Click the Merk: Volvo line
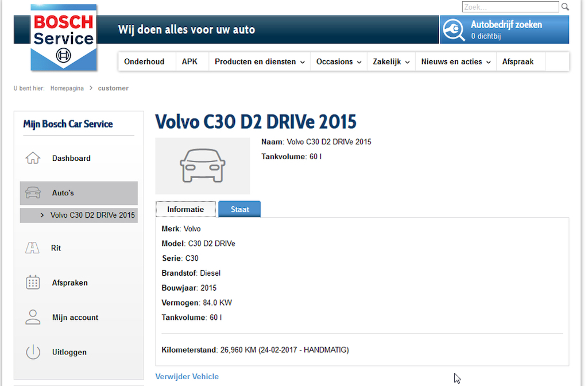This screenshot has height=386, width=588. click(x=181, y=229)
